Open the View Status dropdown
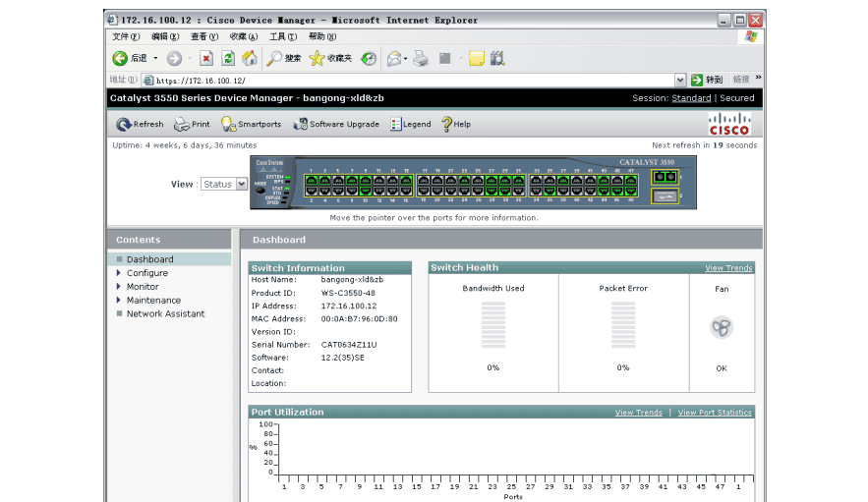Viewport: 868px width, 502px height. pyautogui.click(x=241, y=185)
